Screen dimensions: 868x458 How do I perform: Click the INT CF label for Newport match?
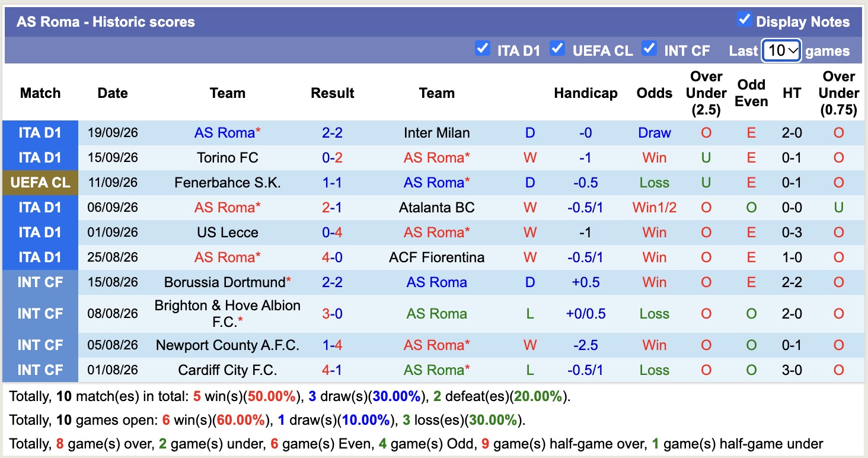tap(40, 345)
